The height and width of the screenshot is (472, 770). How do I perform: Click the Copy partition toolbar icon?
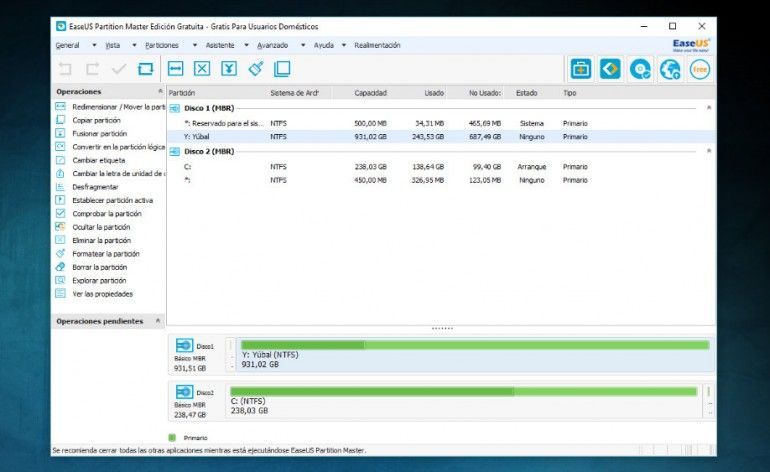pyautogui.click(x=282, y=69)
